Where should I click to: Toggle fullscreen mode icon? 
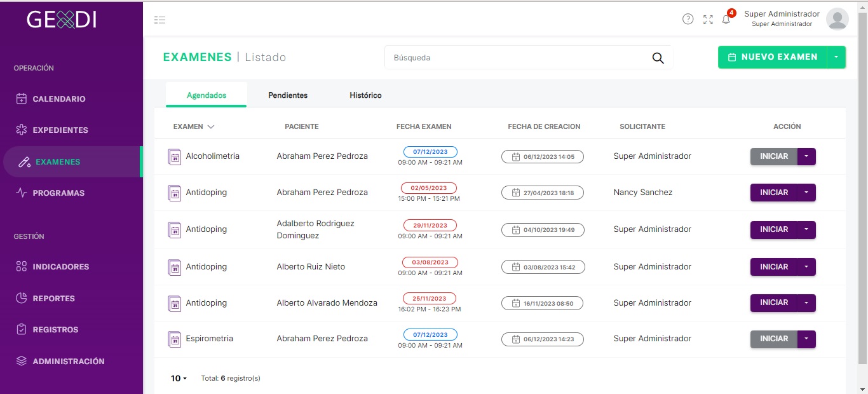(x=708, y=20)
